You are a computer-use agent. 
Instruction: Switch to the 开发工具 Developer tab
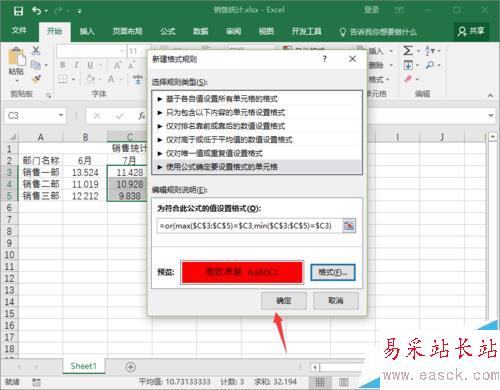[307, 32]
